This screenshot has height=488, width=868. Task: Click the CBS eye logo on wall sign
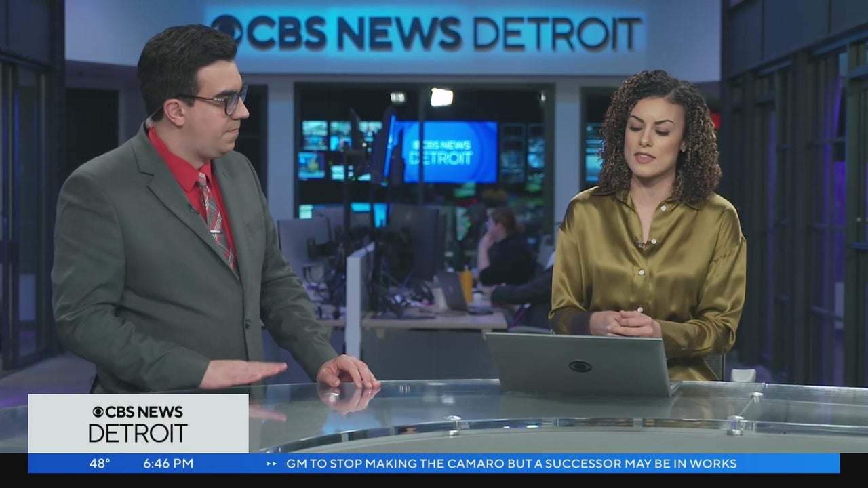pyautogui.click(x=226, y=30)
